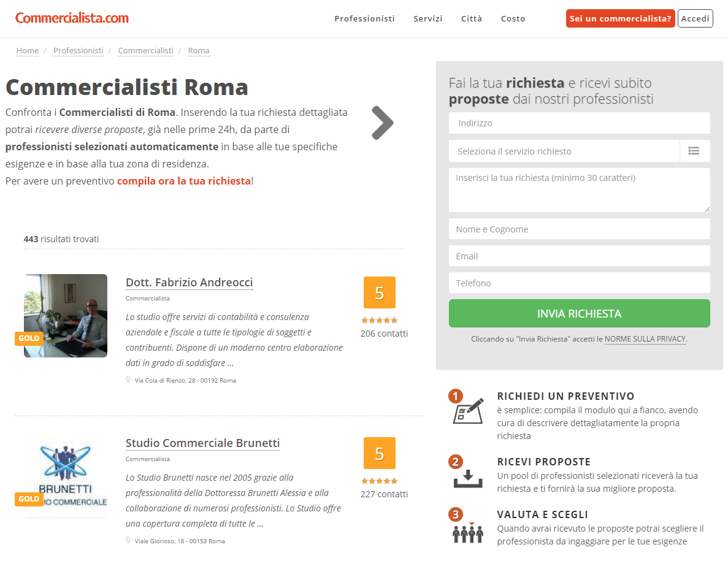Click the Accedi login button
Image resolution: width=728 pixels, height=569 pixels.
[695, 18]
